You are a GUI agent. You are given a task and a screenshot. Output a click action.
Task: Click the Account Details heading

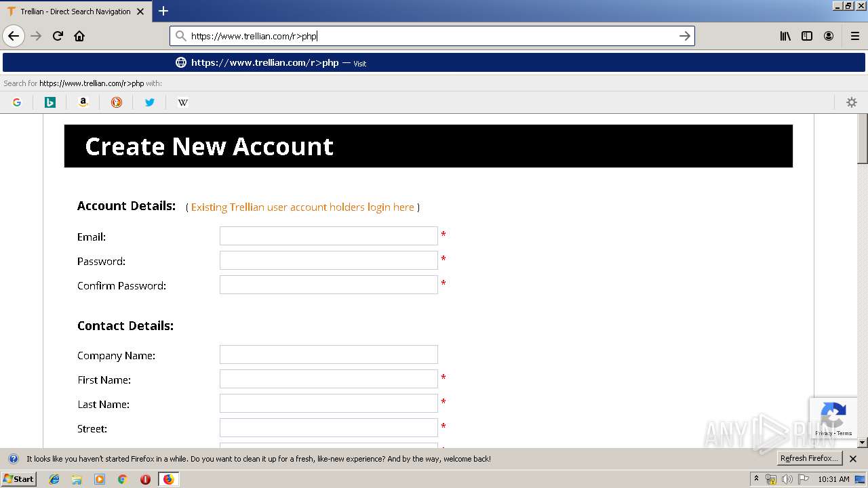127,206
